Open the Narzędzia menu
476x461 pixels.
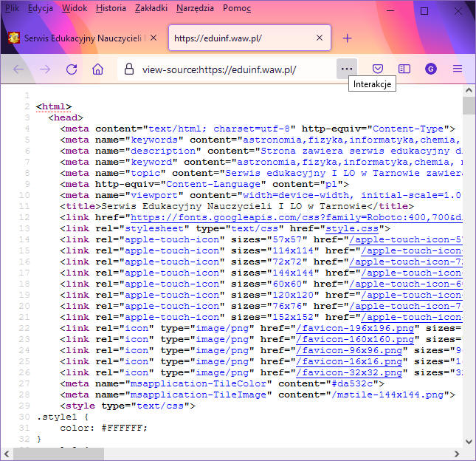click(x=196, y=9)
